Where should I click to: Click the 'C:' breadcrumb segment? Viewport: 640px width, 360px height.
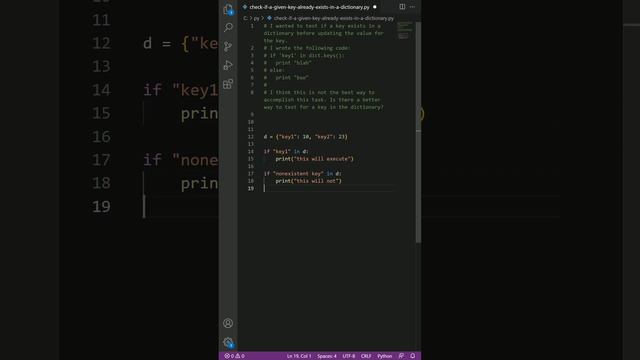tap(245, 18)
